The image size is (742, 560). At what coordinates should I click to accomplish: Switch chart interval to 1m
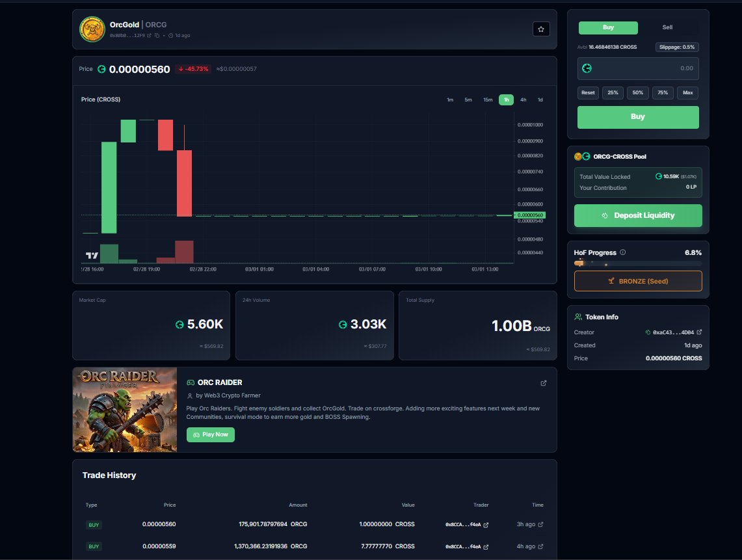tap(449, 100)
